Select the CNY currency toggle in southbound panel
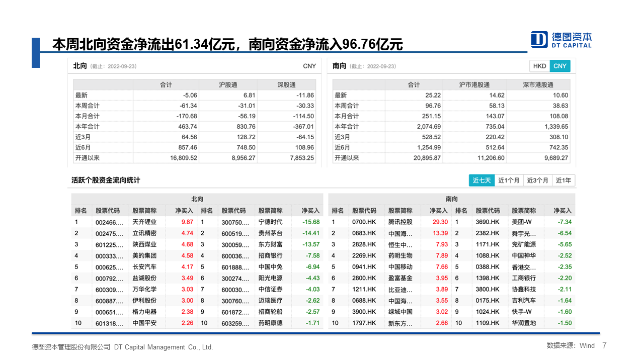Image resolution: width=644 pixels, height=362 pixels. (559, 66)
